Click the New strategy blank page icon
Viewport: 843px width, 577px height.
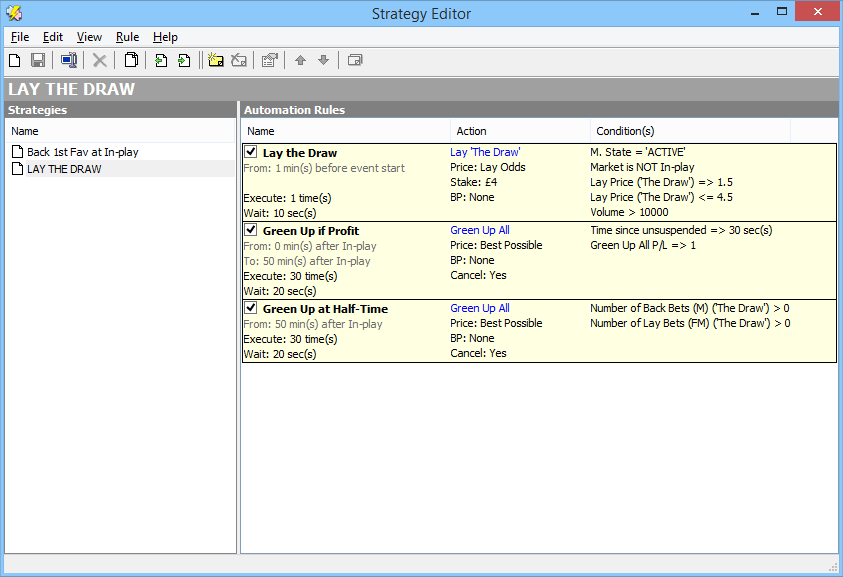(15, 61)
